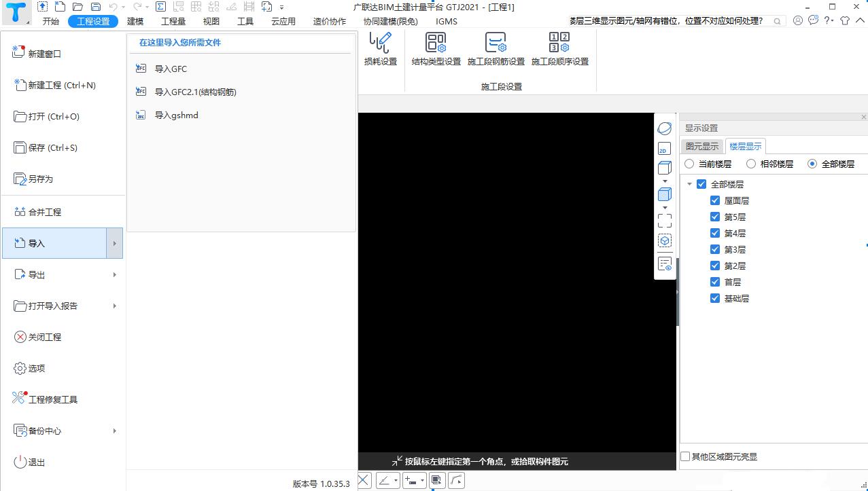This screenshot has height=491, width=868.
Task: Open the 工程量 ribbon tab
Action: pos(173,21)
